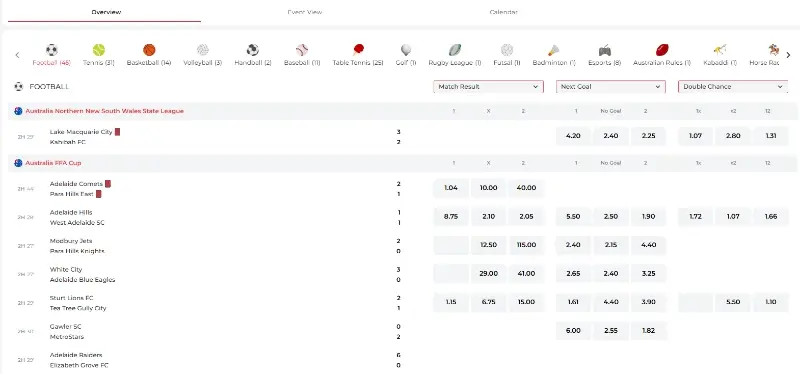Bet Adelaide Blue Eagles win at 41.00
This screenshot has height=374, width=800.
526,273
